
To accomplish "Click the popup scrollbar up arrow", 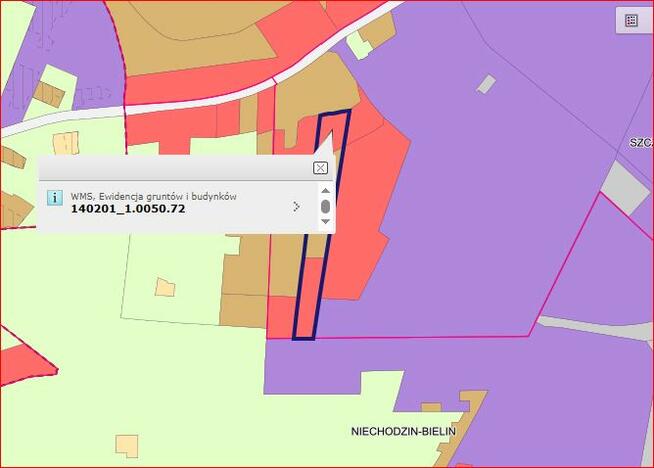I will [325, 191].
